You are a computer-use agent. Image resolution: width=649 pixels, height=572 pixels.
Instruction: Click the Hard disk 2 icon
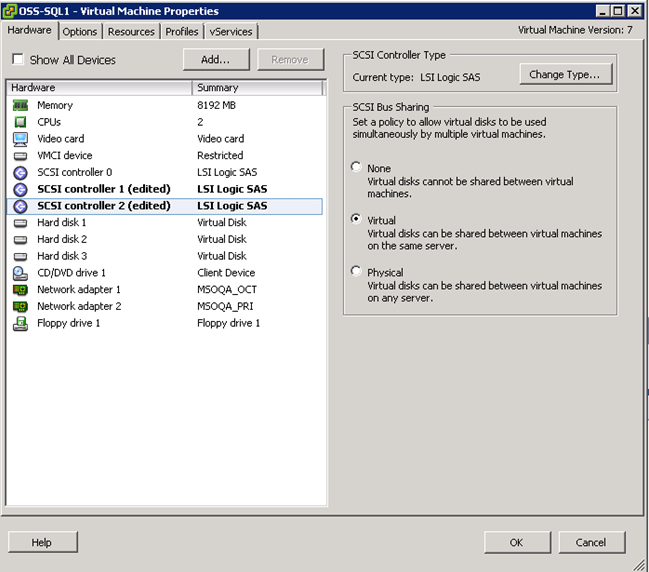(x=20, y=240)
